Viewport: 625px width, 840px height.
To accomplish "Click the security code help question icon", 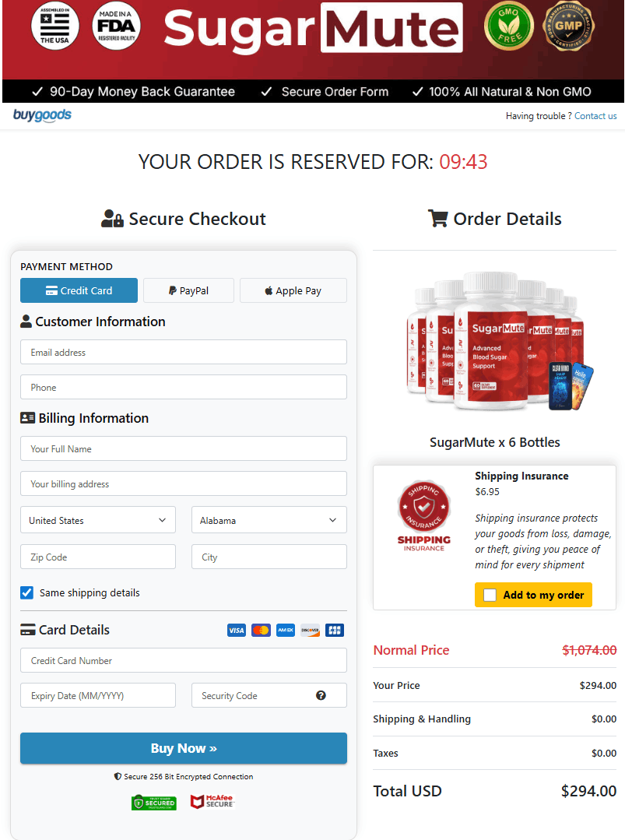I will [321, 695].
